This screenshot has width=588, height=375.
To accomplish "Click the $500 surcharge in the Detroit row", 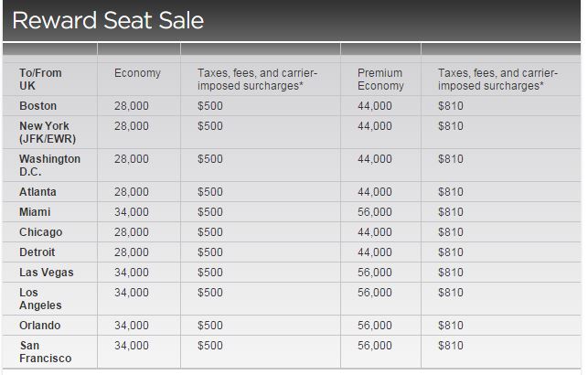I will pos(209,252).
